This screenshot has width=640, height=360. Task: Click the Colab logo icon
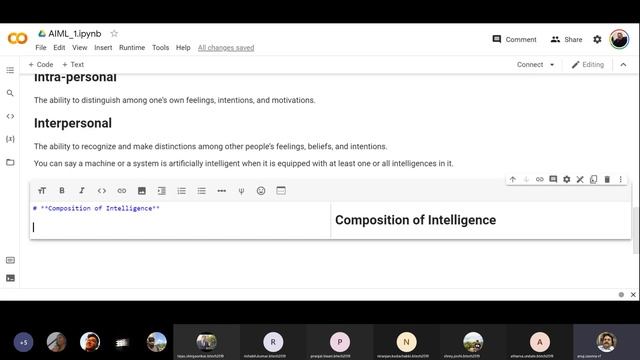[18, 38]
